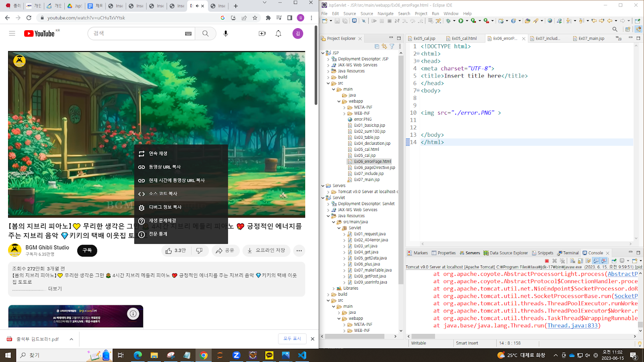Toggle Link with Editor in Project Explorer
The height and width of the screenshot is (362, 644).
384,47
